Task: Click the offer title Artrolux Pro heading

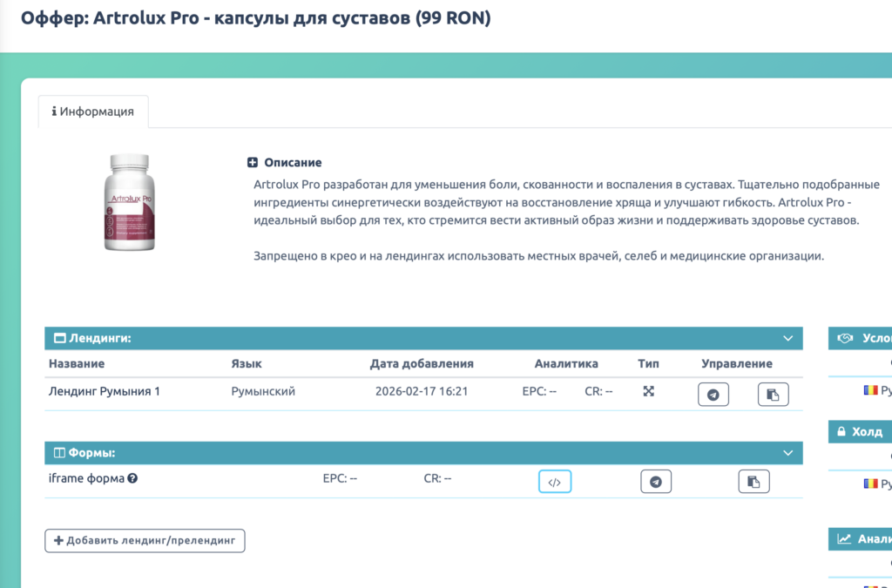Action: point(255,17)
